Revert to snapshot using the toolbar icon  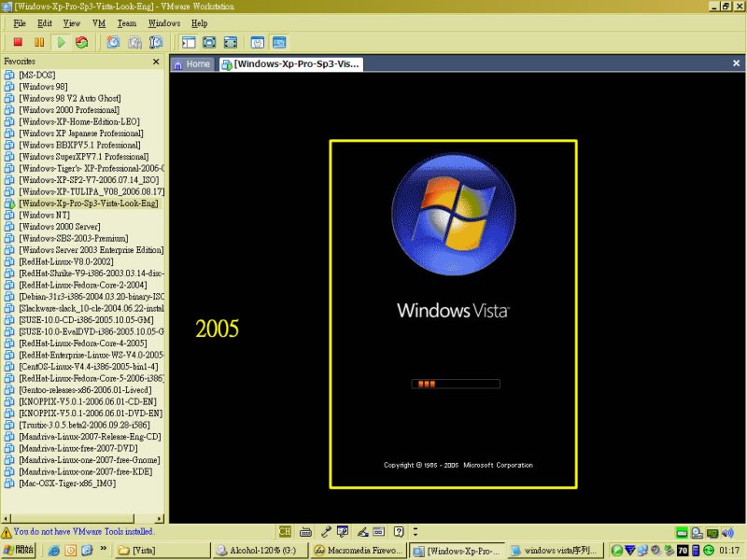point(134,42)
